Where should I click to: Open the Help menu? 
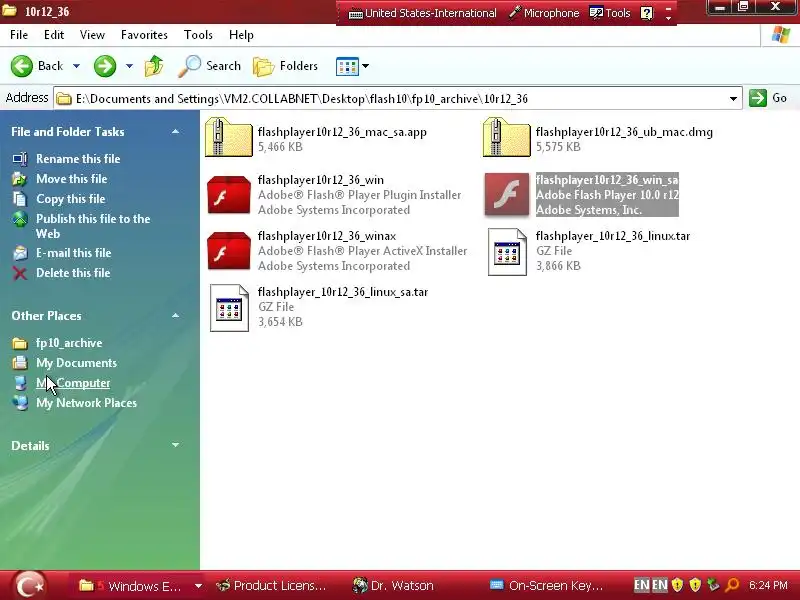241,35
